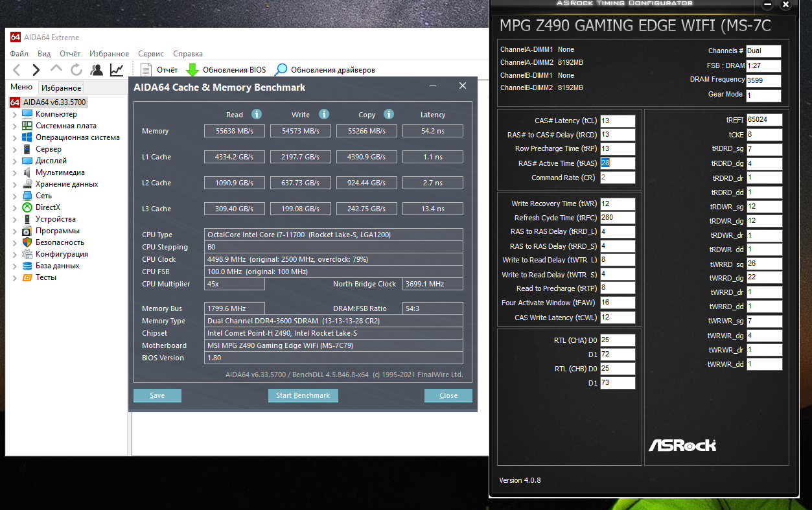Switch to the Меню tab
Viewport: 812px width, 510px height.
tap(21, 87)
